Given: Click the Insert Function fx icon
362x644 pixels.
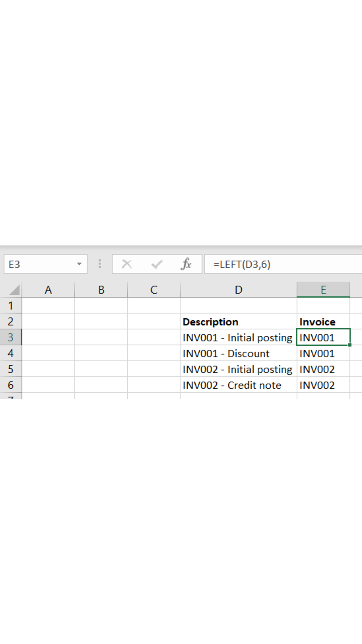Looking at the screenshot, I should click(x=186, y=264).
